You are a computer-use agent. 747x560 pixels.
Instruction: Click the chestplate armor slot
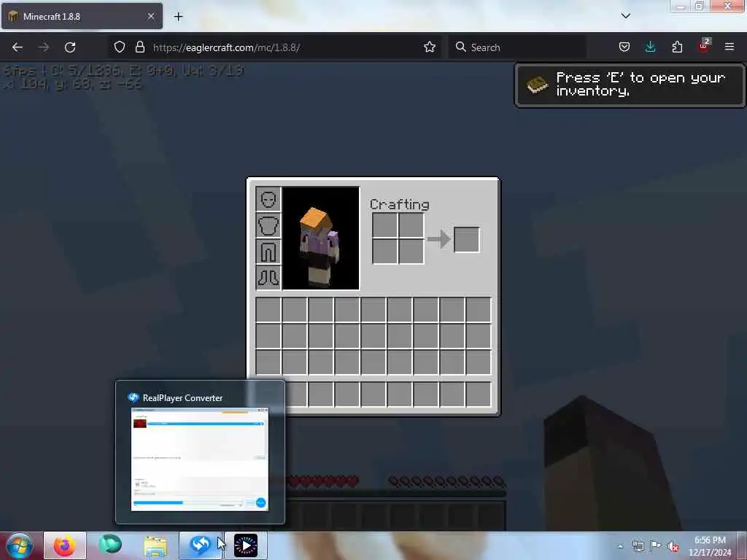268,225
